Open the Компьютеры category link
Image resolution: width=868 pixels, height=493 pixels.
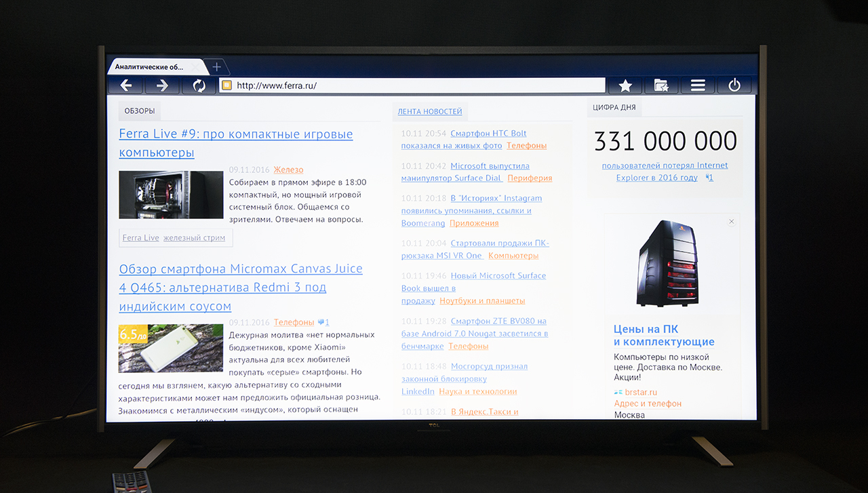pyautogui.click(x=513, y=256)
